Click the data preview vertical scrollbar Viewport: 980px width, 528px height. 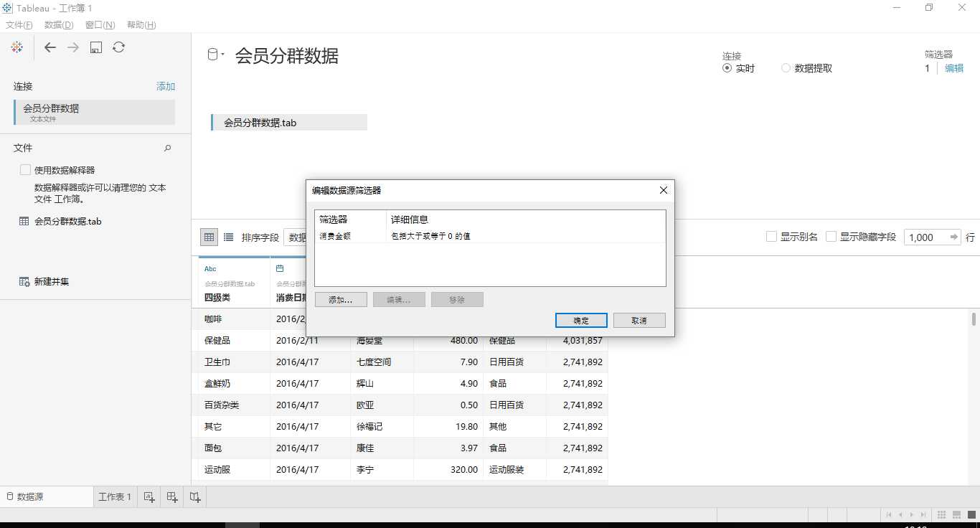(974, 319)
